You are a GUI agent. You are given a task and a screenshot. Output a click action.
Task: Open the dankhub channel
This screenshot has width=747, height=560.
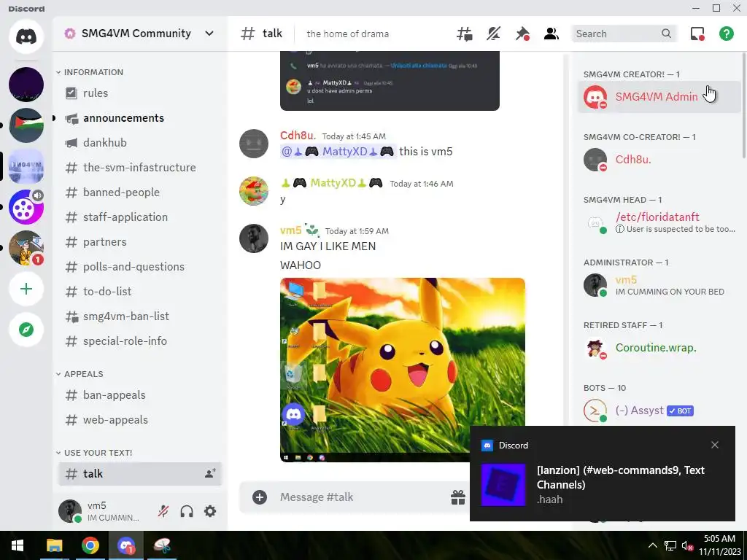click(139, 142)
